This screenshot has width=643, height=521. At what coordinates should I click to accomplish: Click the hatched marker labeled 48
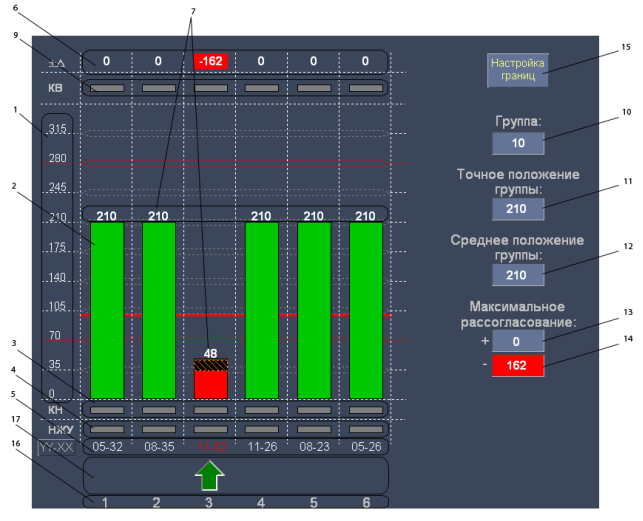click(211, 365)
